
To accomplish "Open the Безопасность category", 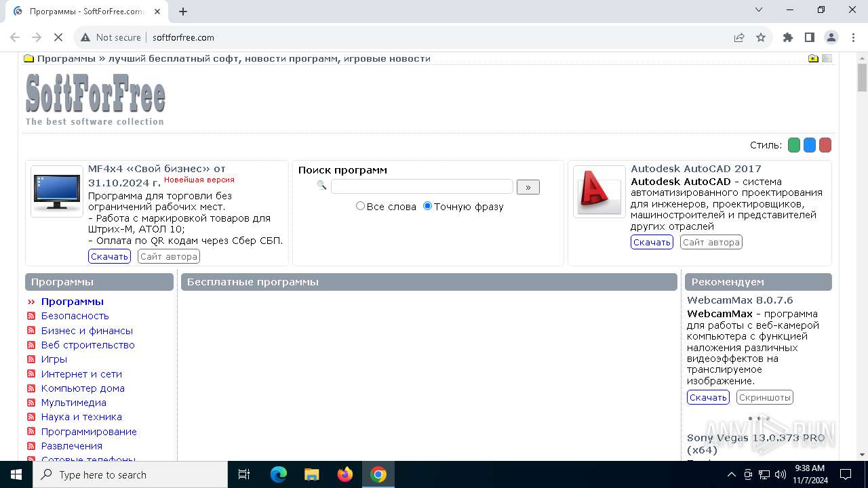I will (x=75, y=316).
